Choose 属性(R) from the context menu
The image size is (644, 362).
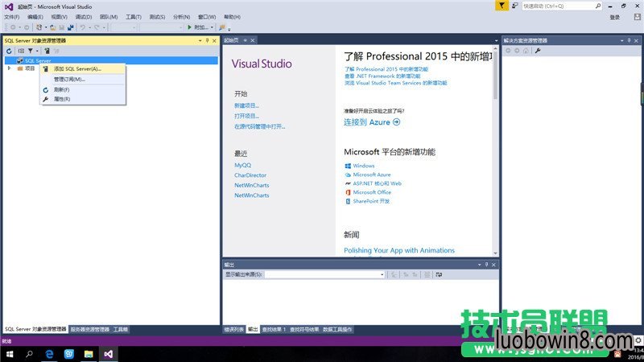(x=83, y=99)
